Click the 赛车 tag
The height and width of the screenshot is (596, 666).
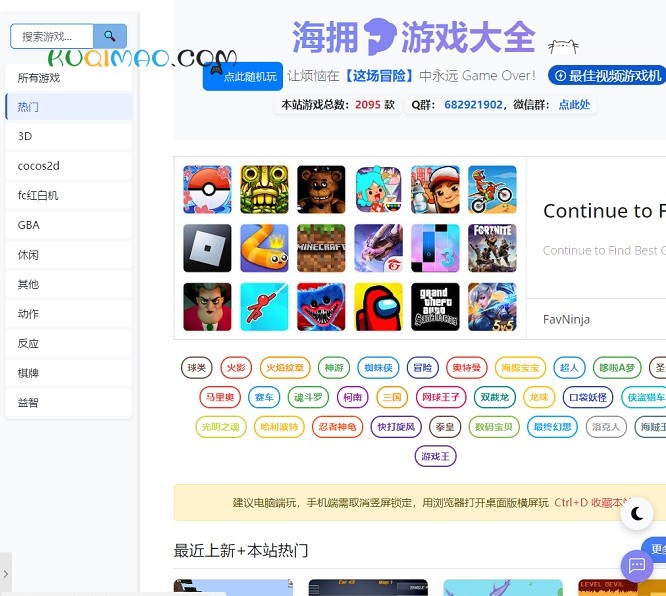[x=264, y=397]
